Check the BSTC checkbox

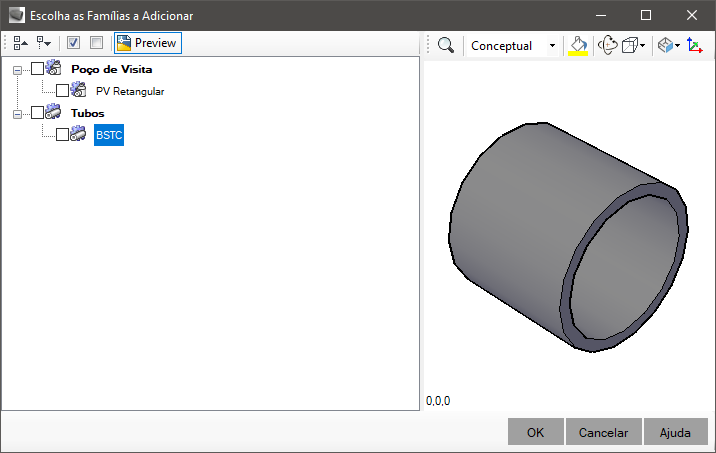pyautogui.click(x=62, y=134)
